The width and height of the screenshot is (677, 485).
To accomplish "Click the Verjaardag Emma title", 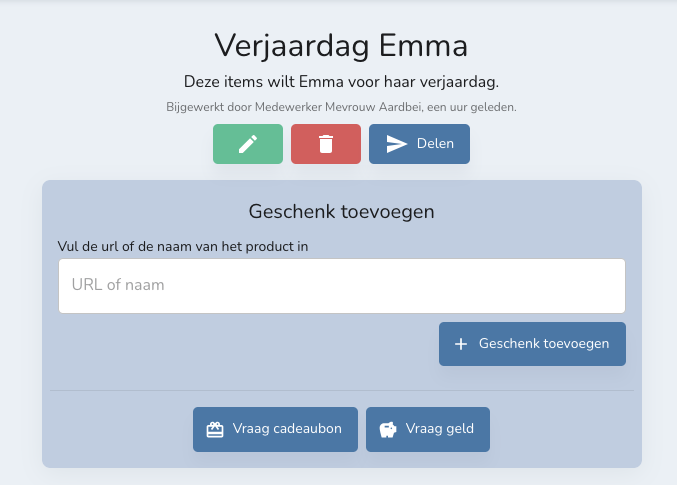I will pyautogui.click(x=341, y=45).
